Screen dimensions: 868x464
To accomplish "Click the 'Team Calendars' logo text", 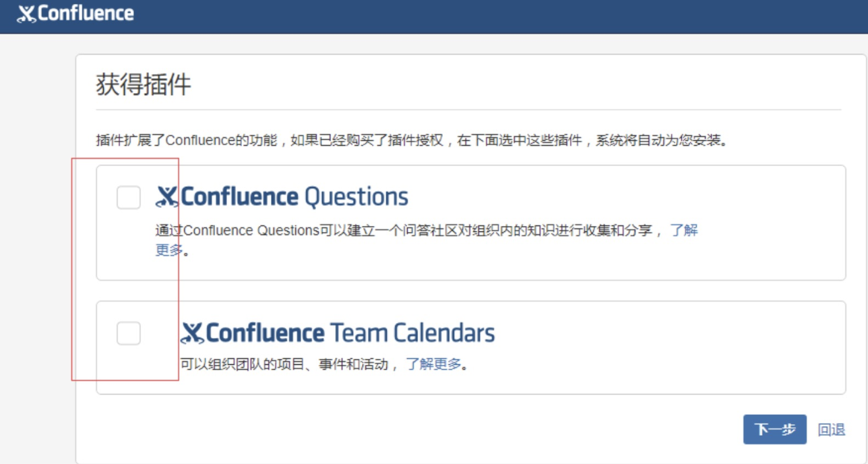I will click(412, 333).
